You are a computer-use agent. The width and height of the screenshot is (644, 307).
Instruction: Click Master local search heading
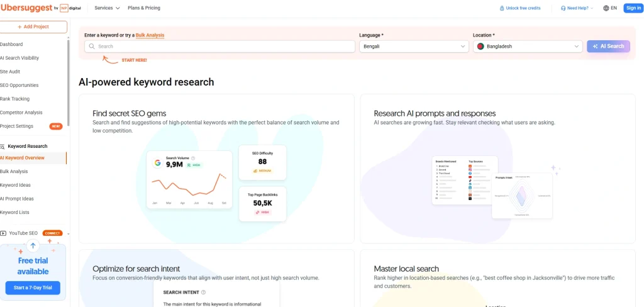(406, 269)
